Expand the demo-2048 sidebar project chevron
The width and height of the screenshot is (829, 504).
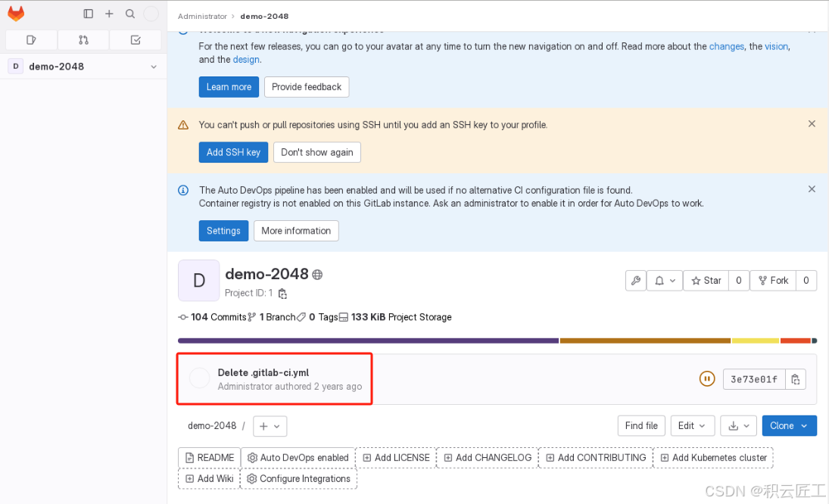click(154, 67)
